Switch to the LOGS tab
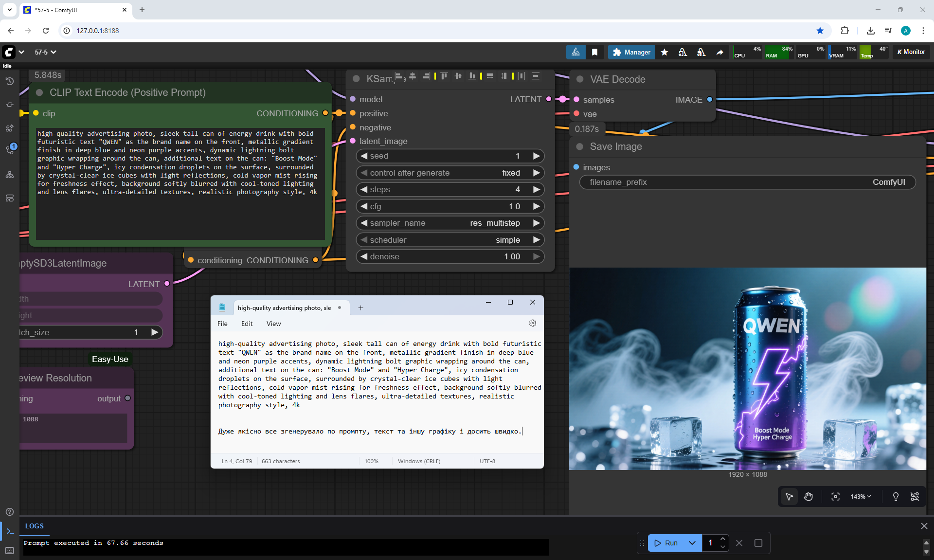The height and width of the screenshot is (560, 934). tap(34, 526)
